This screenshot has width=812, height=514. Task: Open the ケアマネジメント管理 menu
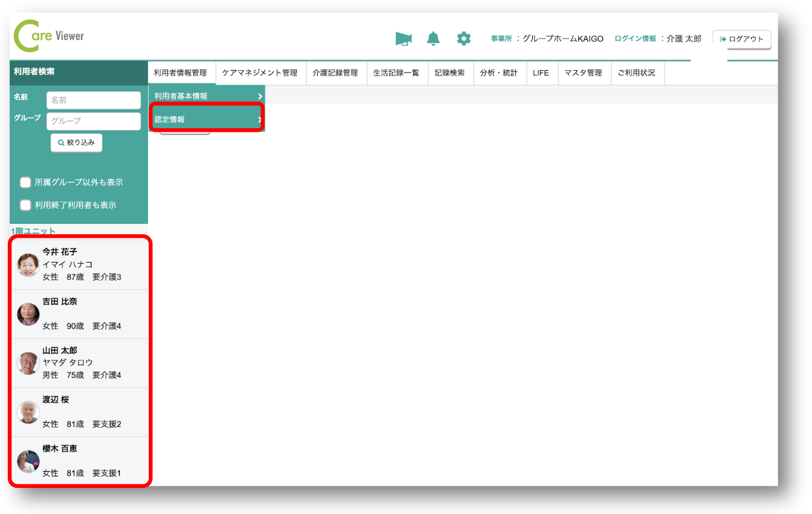pyautogui.click(x=260, y=73)
